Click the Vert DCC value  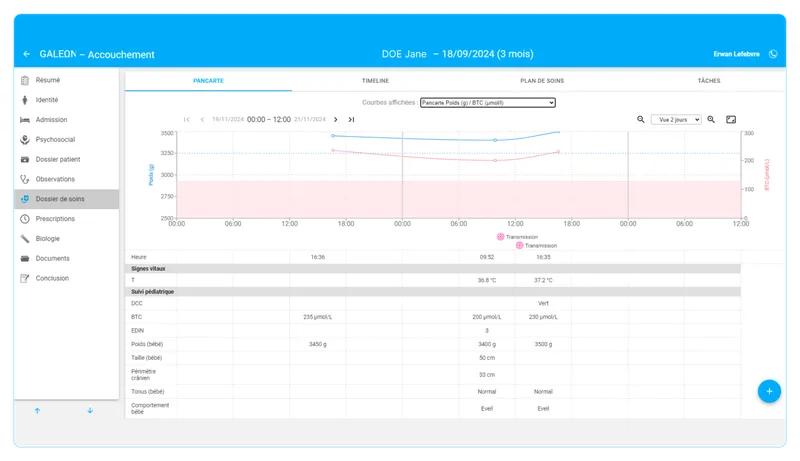pyautogui.click(x=543, y=303)
